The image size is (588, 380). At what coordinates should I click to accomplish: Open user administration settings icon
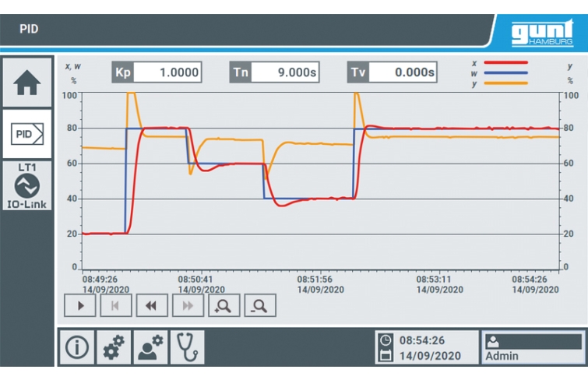point(150,347)
